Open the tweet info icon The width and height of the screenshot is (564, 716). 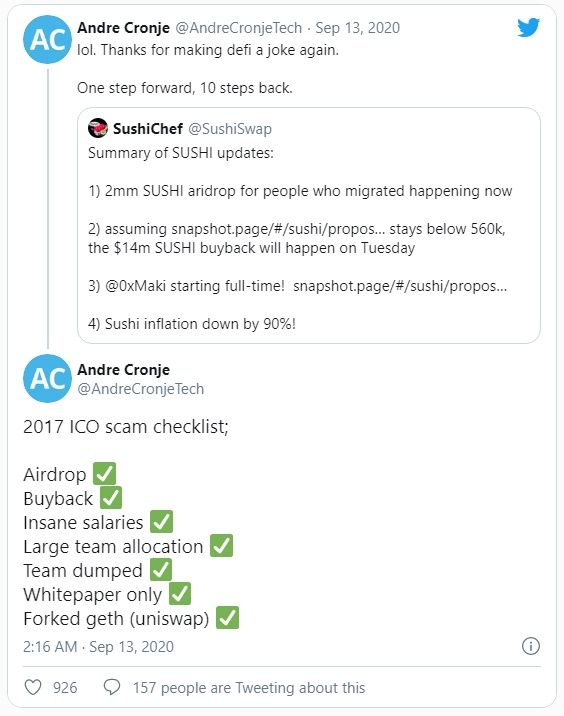531,646
